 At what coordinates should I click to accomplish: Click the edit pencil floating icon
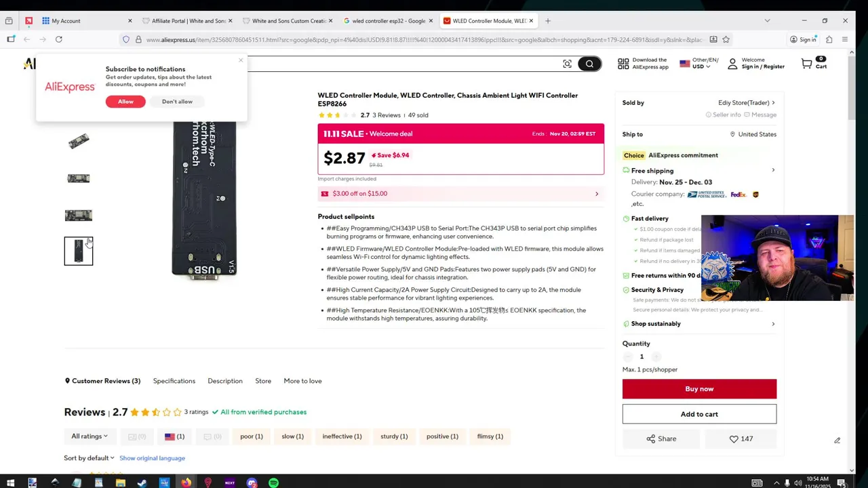coord(837,441)
